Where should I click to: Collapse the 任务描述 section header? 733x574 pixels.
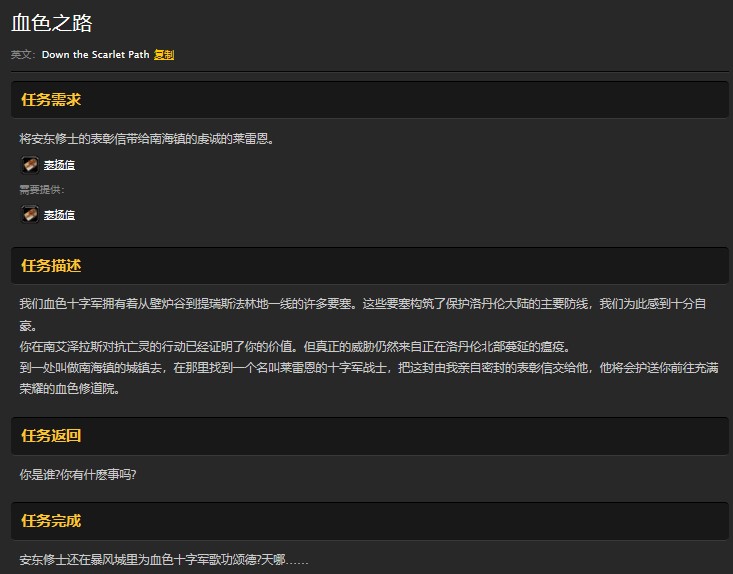point(51,266)
